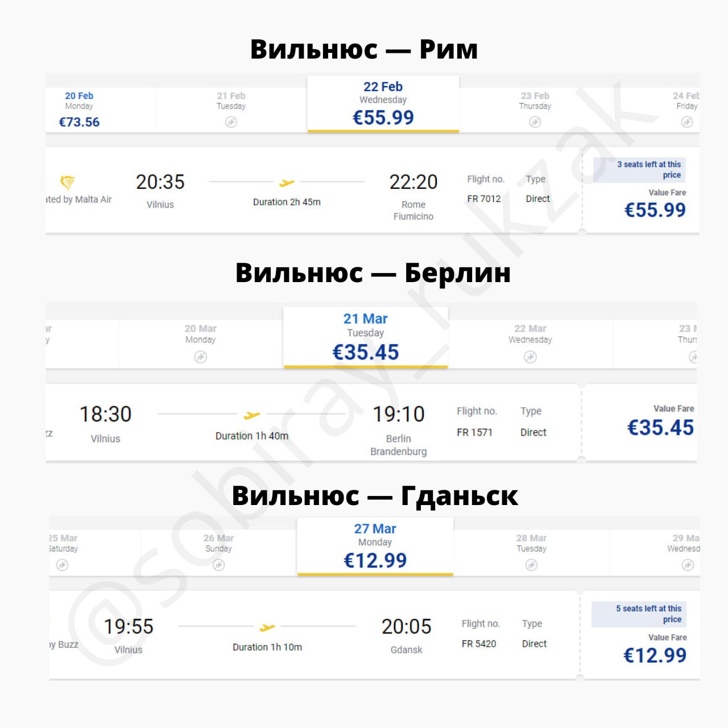
Task: Open the 27 Mar Monday €12.99 tab
Action: point(375,546)
